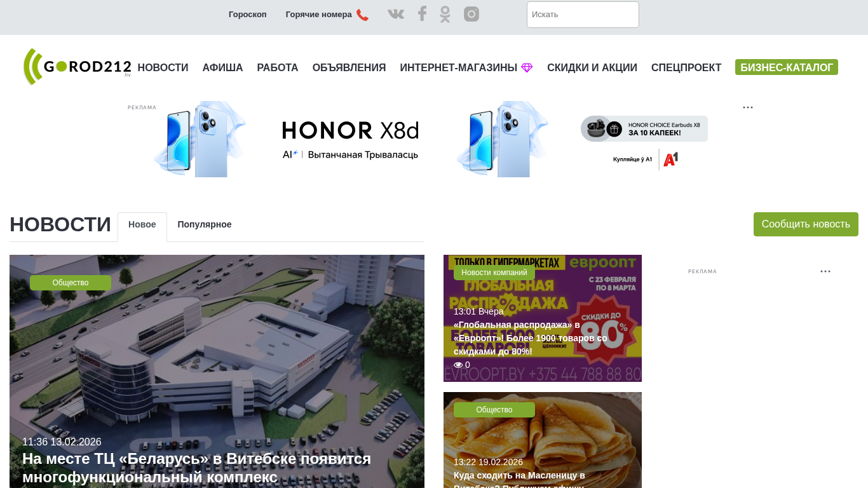Screen dimensions: 868x488
Task: Open the Горячие номера link
Action: click(x=319, y=15)
